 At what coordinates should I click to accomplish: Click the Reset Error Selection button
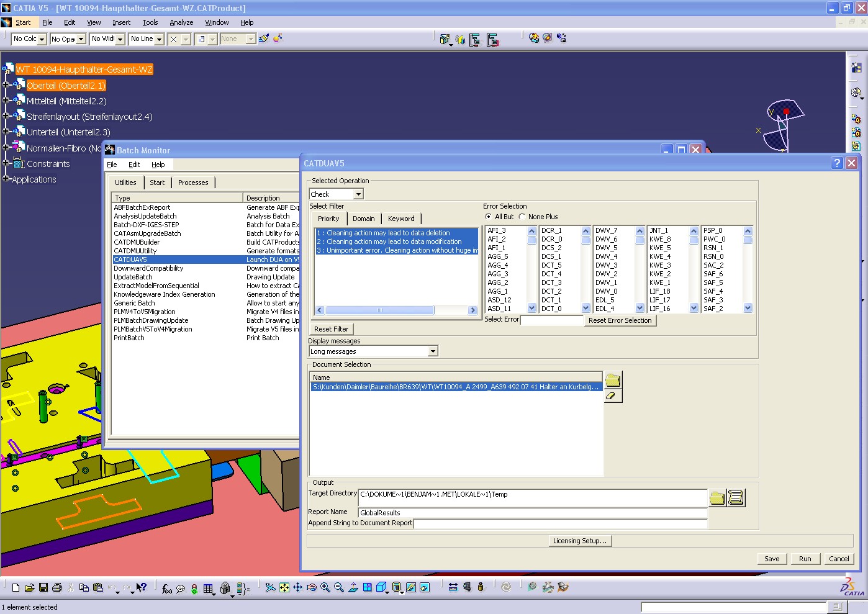click(x=620, y=320)
